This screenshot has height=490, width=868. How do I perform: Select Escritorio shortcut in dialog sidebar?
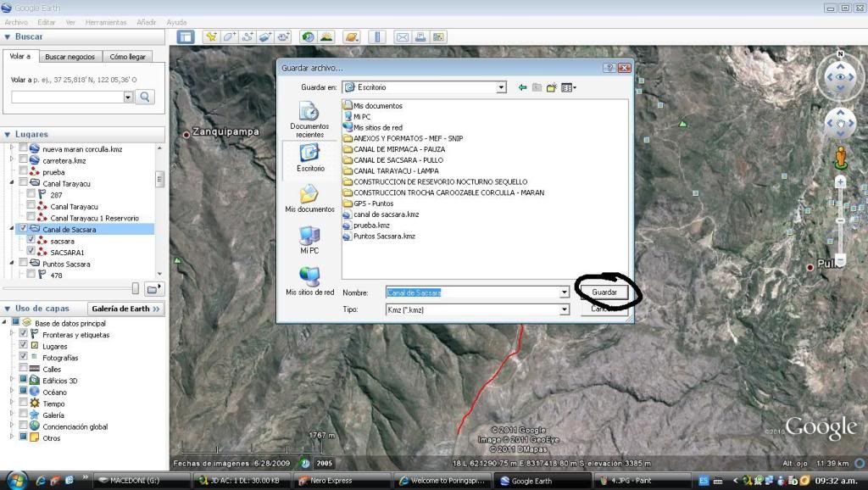(x=310, y=158)
